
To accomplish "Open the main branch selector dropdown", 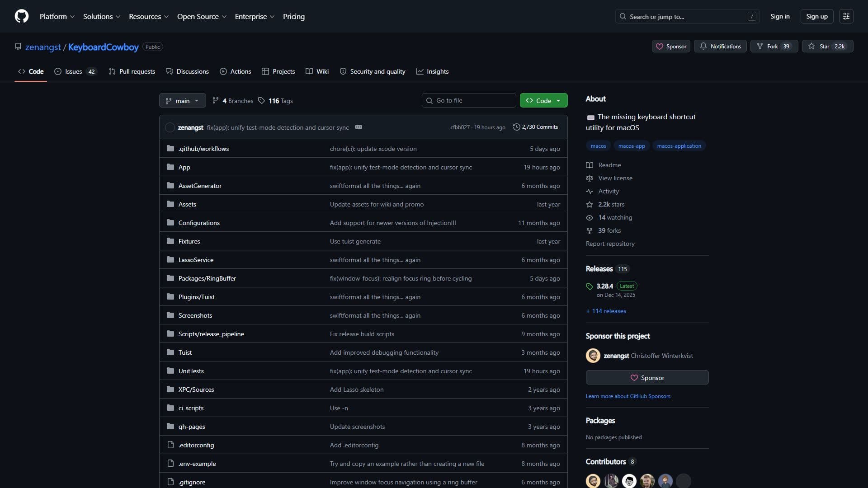I will pos(183,101).
